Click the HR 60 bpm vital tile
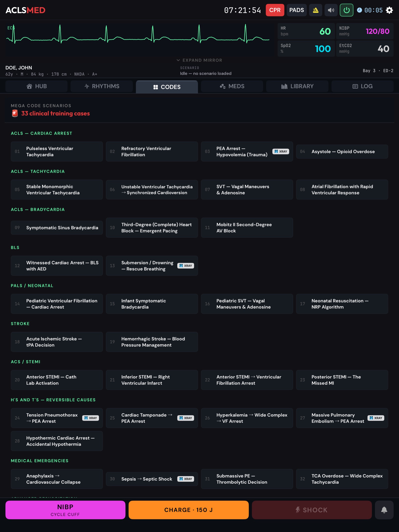Image resolution: width=399 pixels, height=532 pixels. [x=306, y=31]
